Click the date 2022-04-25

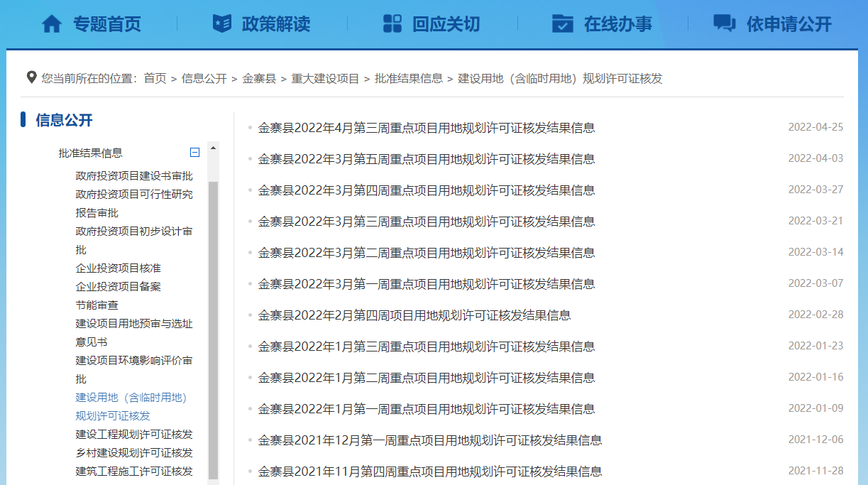pyautogui.click(x=815, y=127)
